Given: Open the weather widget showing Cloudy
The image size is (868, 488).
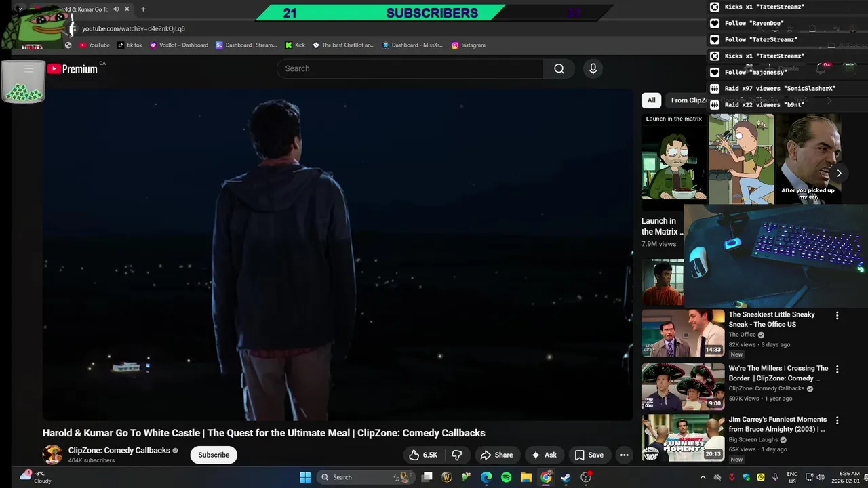Looking at the screenshot, I should [x=36, y=477].
